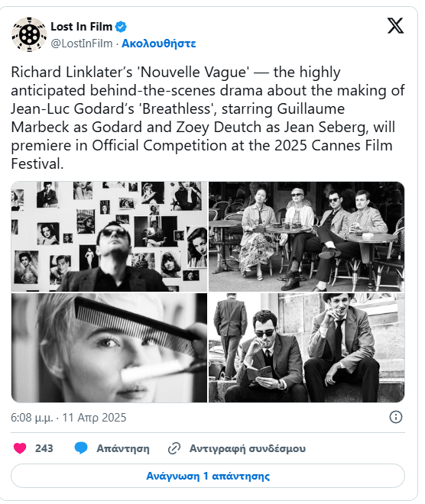Open the close-up photo with comb

point(109,347)
